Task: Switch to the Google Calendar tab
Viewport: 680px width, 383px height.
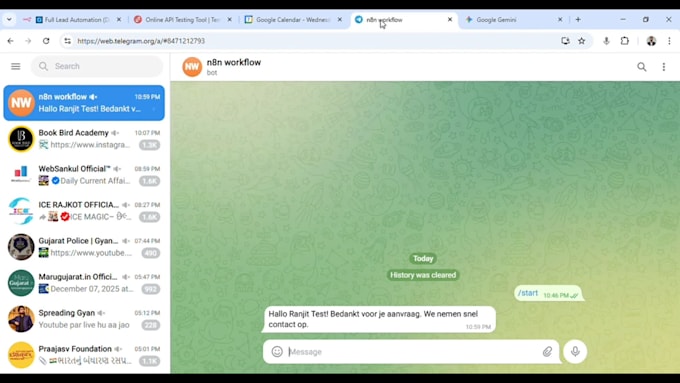Action: click(x=293, y=20)
